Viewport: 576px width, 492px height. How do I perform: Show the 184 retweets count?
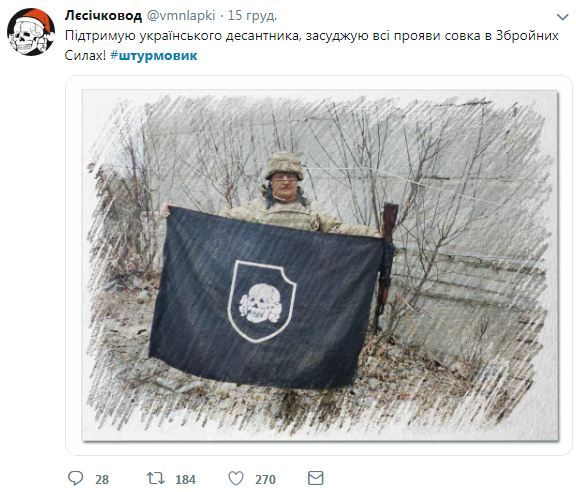[x=186, y=480]
